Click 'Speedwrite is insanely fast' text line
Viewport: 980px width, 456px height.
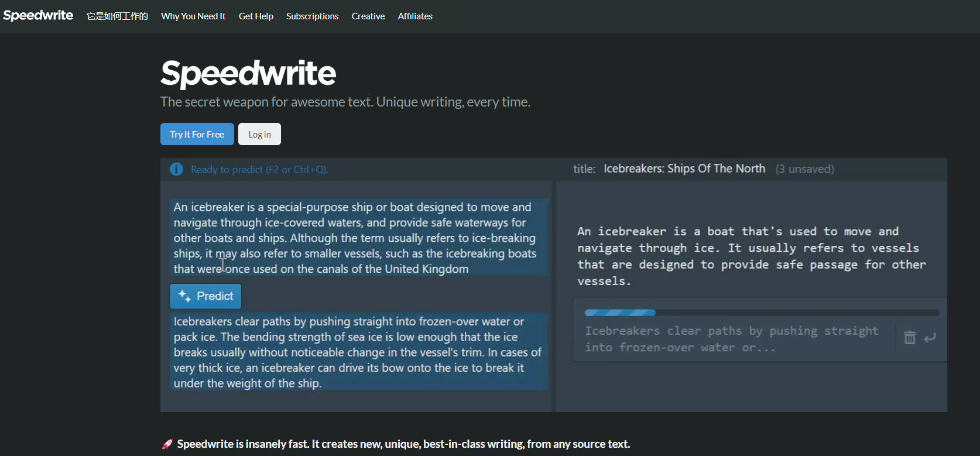(x=403, y=444)
